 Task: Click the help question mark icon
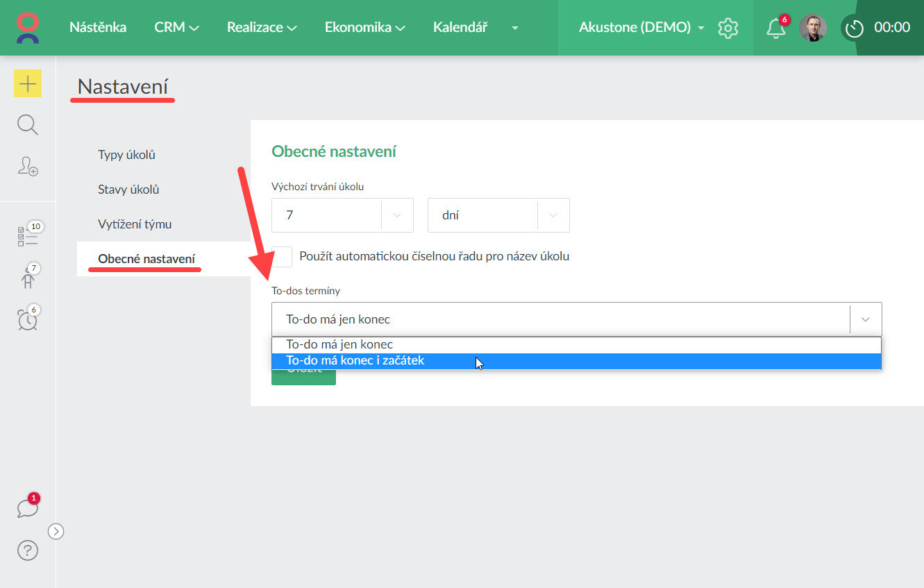(x=28, y=551)
